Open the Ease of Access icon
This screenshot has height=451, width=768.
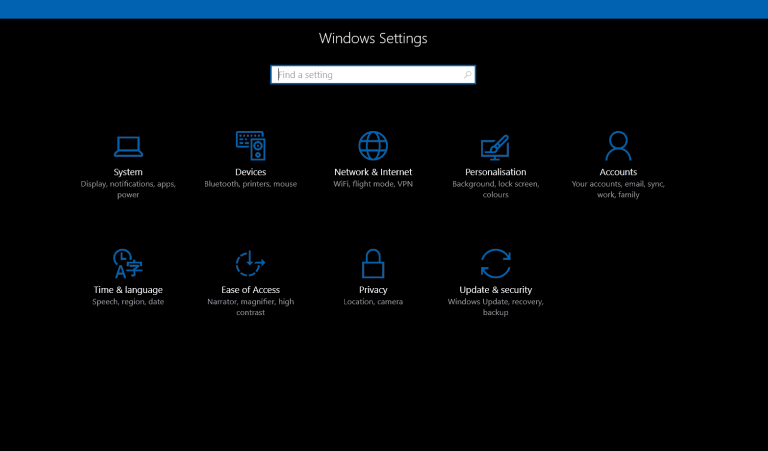(x=250, y=263)
